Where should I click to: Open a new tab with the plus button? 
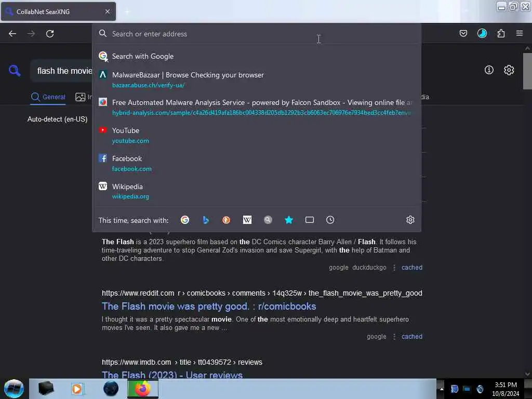[127, 11]
